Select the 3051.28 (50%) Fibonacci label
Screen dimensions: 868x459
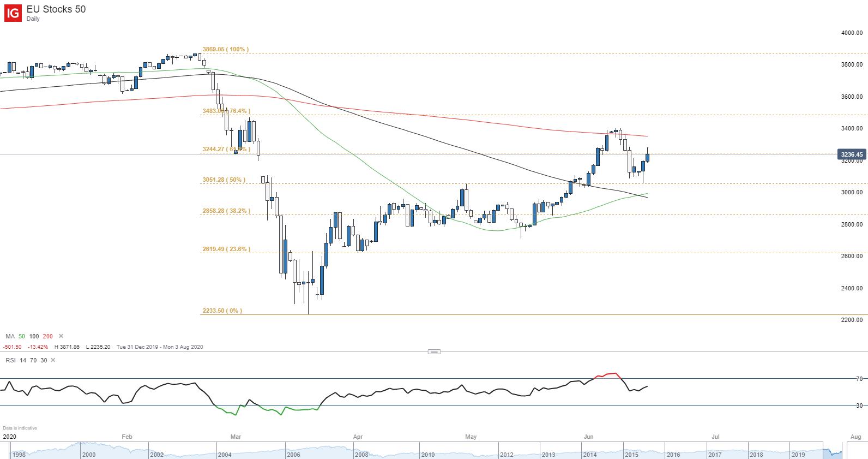224,180
